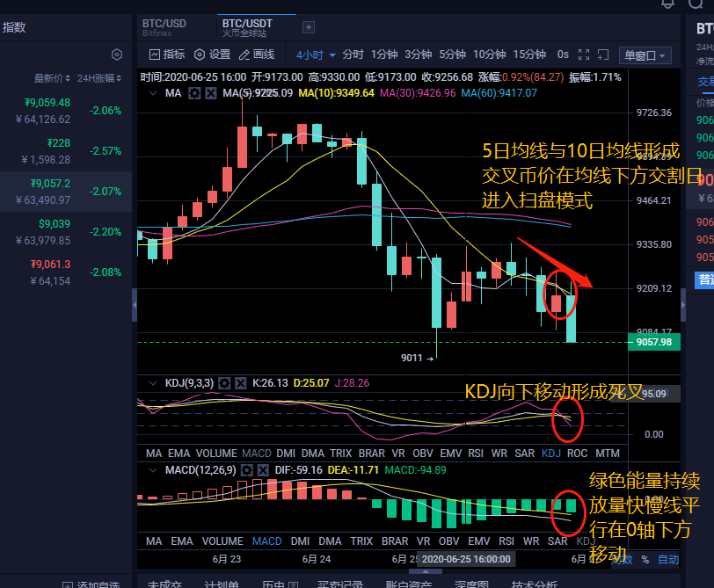
Task: Open chart 设置 settings
Action: tap(212, 54)
